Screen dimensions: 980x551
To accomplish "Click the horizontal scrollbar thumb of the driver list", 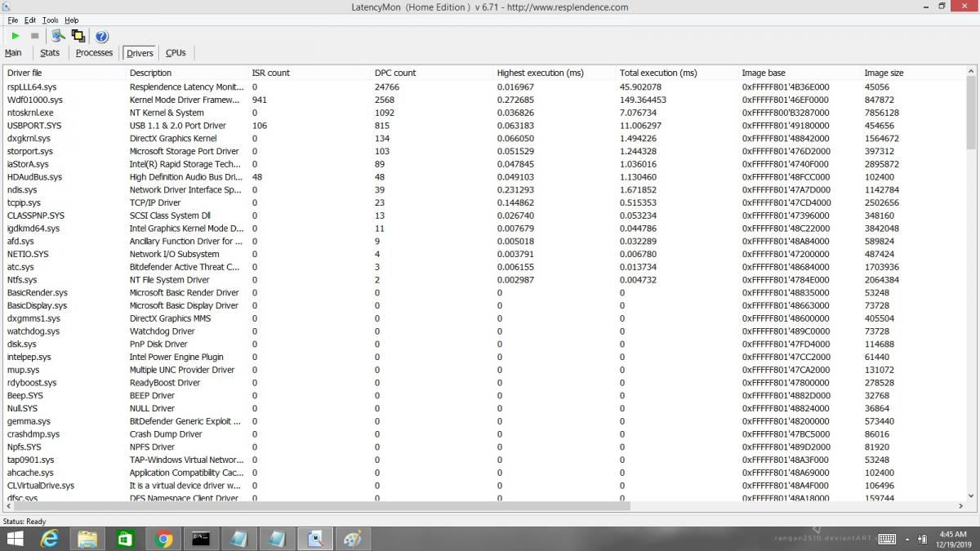I will [322, 506].
